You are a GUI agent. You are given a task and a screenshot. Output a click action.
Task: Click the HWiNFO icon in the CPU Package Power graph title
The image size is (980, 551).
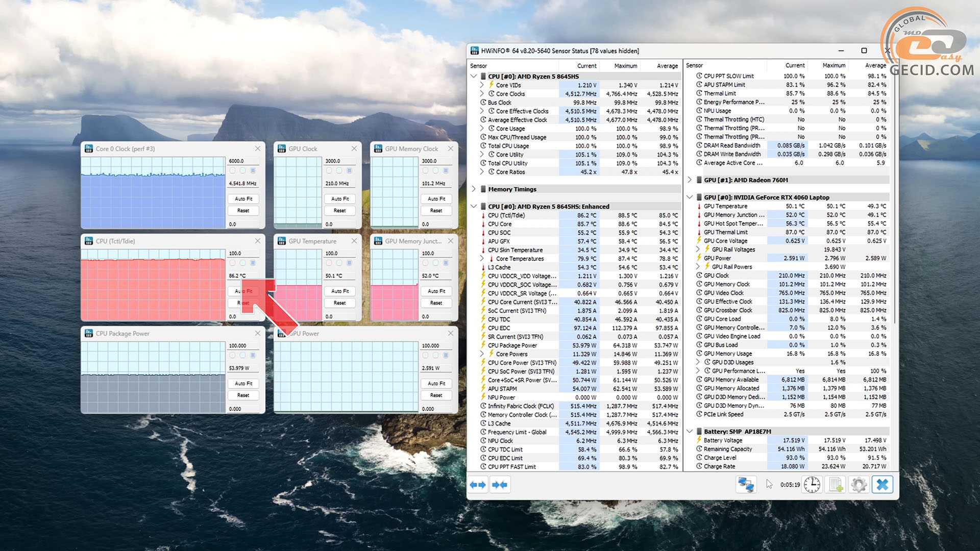(89, 333)
